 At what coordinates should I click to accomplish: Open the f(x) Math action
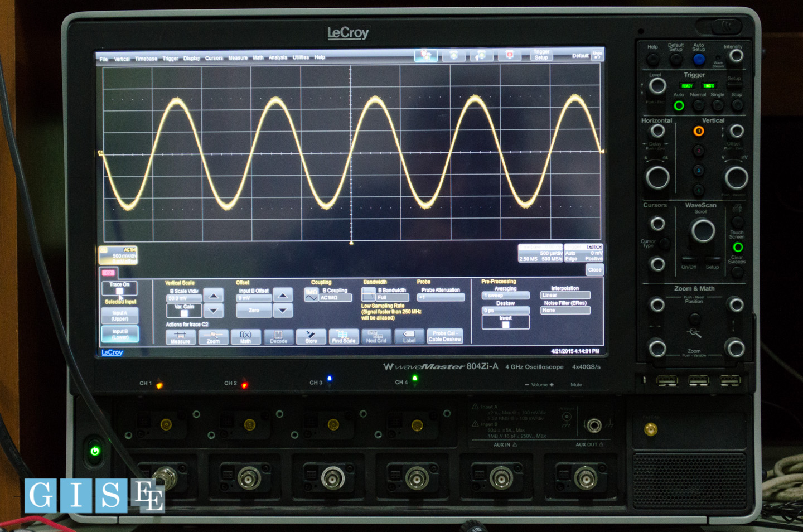click(x=245, y=337)
